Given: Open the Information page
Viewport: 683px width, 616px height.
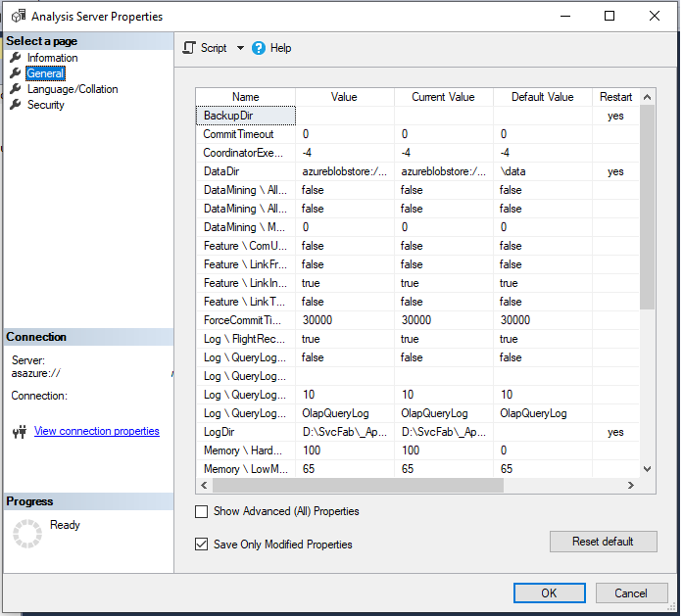Looking at the screenshot, I should pos(52,58).
